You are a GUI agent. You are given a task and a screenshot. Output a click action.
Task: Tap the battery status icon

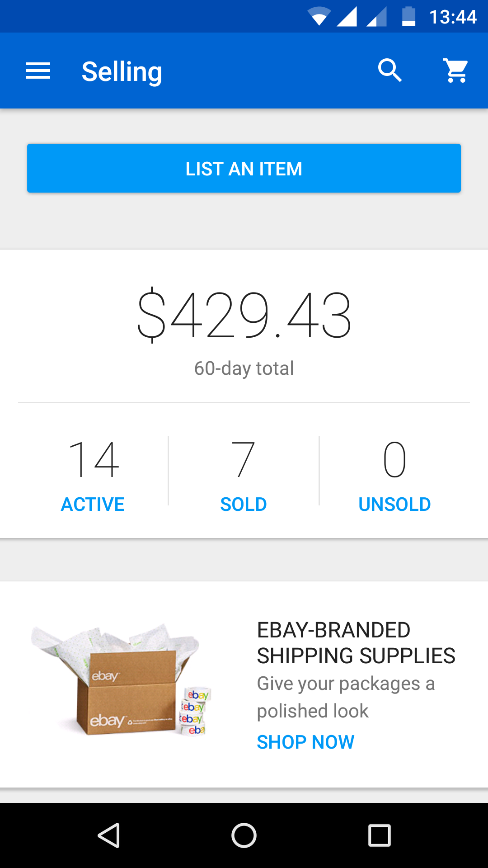(x=408, y=17)
